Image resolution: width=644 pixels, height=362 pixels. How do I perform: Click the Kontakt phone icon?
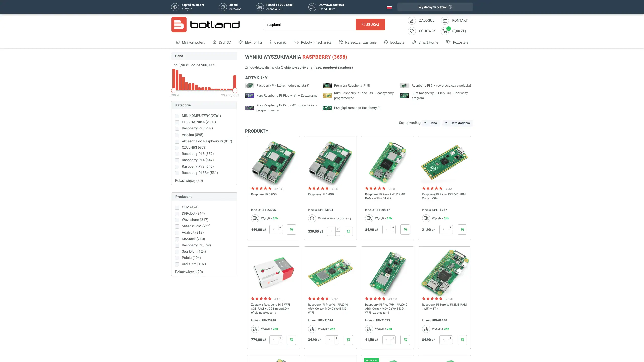(445, 20)
